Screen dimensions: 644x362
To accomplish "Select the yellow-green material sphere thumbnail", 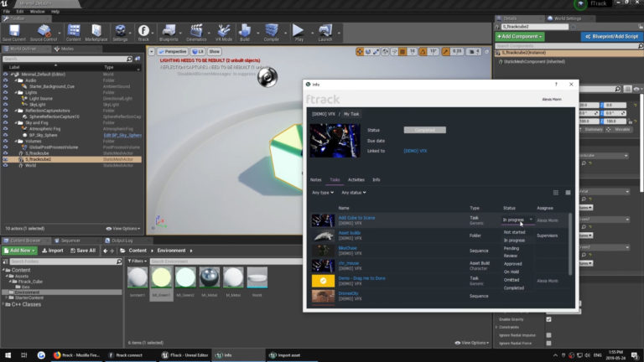I will point(161,277).
